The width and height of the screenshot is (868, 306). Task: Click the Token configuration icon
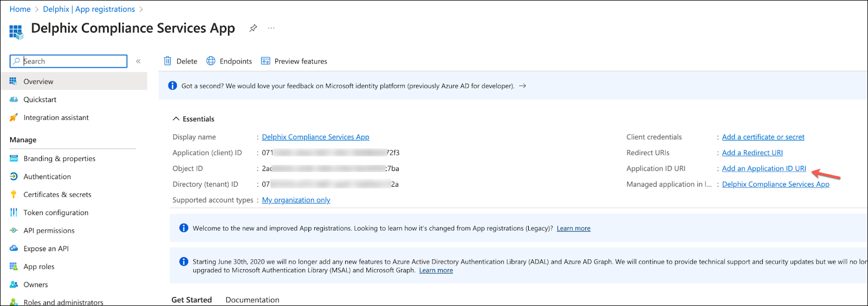14,213
